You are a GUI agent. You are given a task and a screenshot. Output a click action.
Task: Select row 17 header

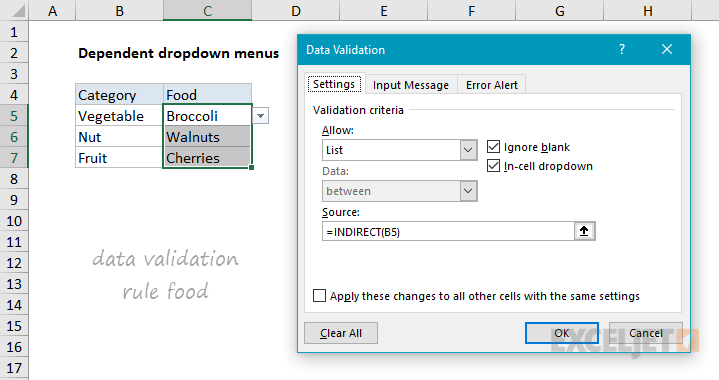tap(14, 368)
